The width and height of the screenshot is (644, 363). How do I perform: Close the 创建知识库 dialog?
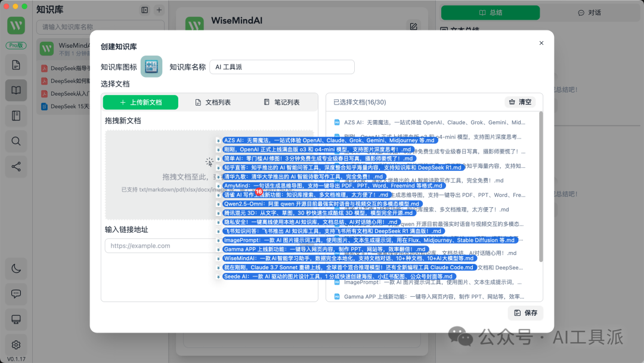point(541,43)
